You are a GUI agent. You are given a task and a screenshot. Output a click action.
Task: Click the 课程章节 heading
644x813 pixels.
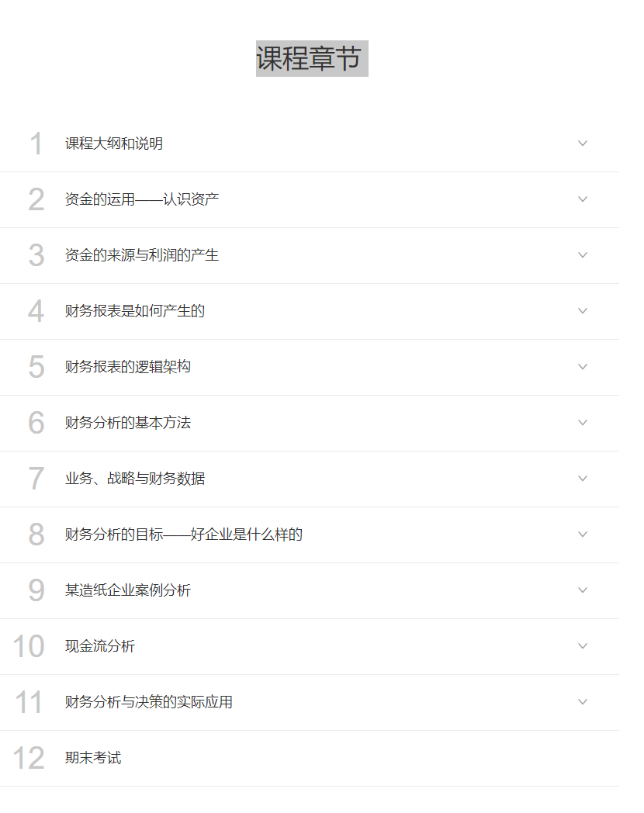click(312, 58)
